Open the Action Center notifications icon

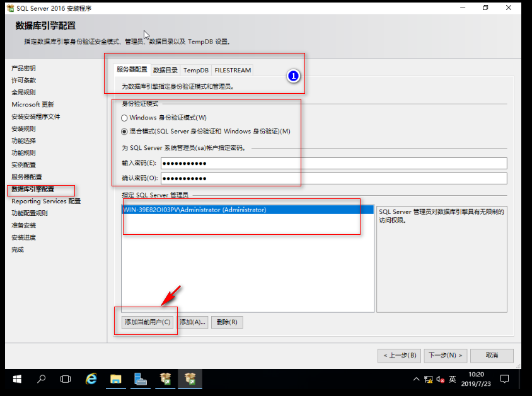point(504,379)
